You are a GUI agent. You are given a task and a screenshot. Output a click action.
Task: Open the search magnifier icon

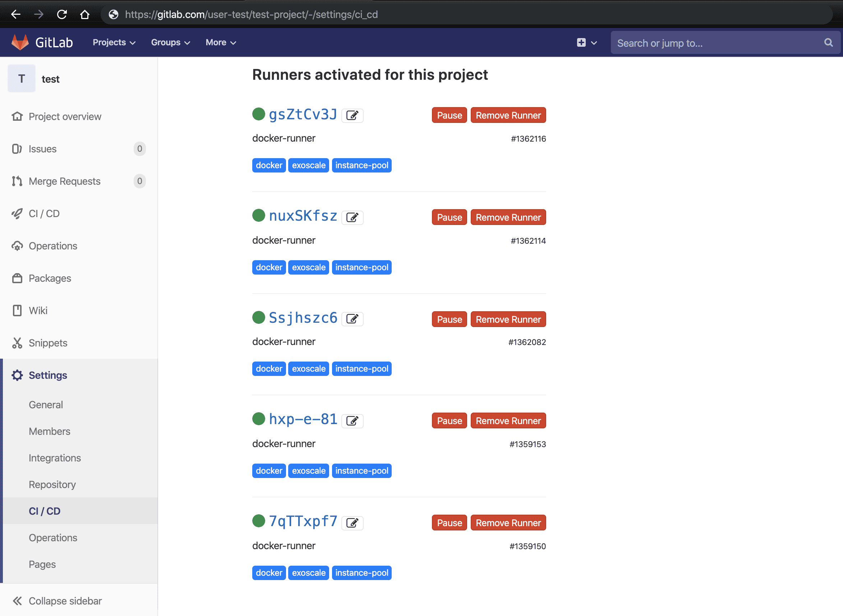(828, 42)
